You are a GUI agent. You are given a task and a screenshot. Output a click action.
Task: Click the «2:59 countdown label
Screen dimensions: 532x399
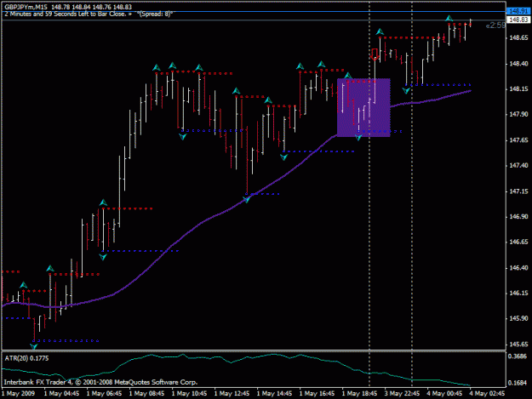click(x=495, y=26)
